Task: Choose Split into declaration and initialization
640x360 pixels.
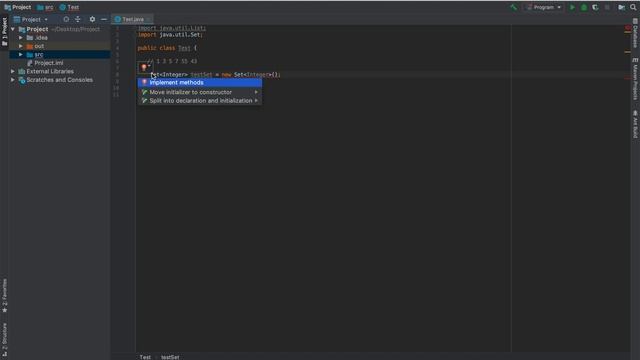Action: pyautogui.click(x=200, y=100)
